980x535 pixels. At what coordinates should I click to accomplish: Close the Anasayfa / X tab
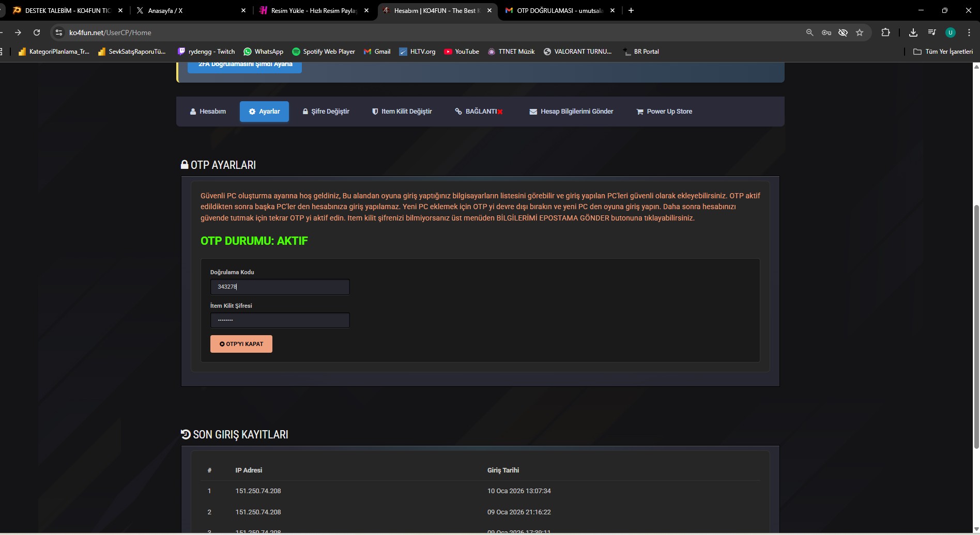pyautogui.click(x=243, y=10)
